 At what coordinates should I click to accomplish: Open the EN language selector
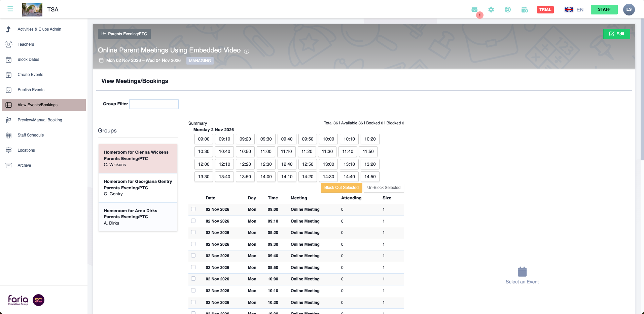tap(574, 10)
